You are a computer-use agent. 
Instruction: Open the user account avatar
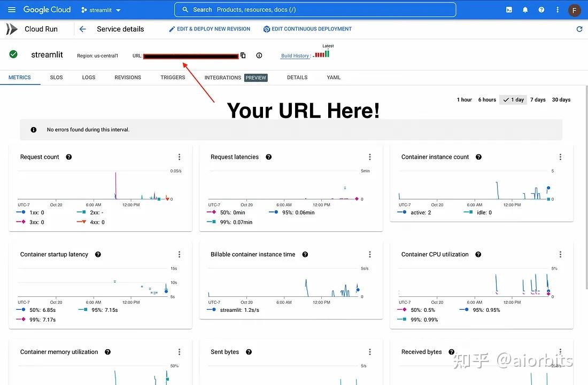coord(574,10)
